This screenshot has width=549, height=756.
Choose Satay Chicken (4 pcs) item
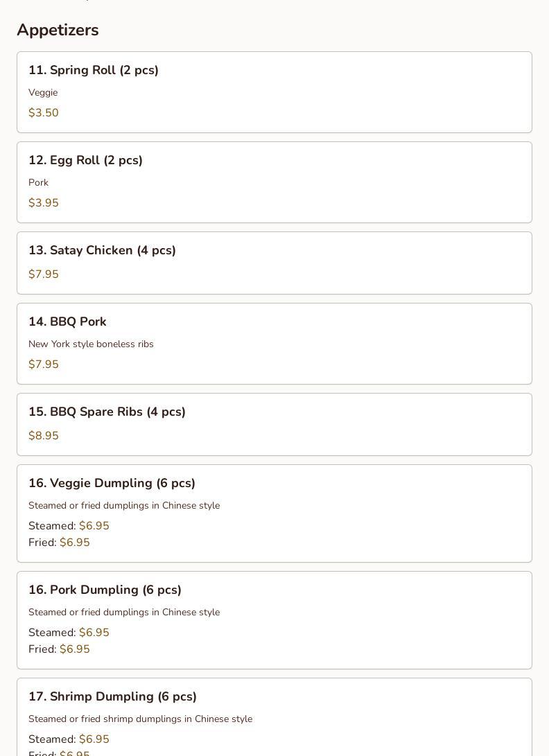pos(274,263)
